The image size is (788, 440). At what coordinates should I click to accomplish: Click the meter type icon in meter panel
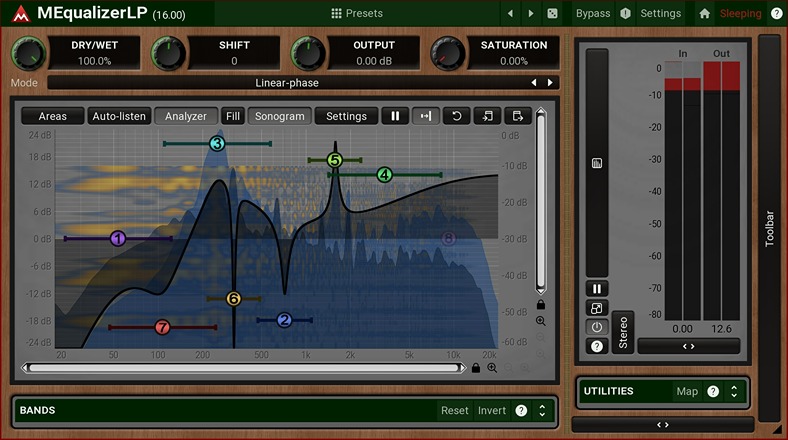coord(597,163)
